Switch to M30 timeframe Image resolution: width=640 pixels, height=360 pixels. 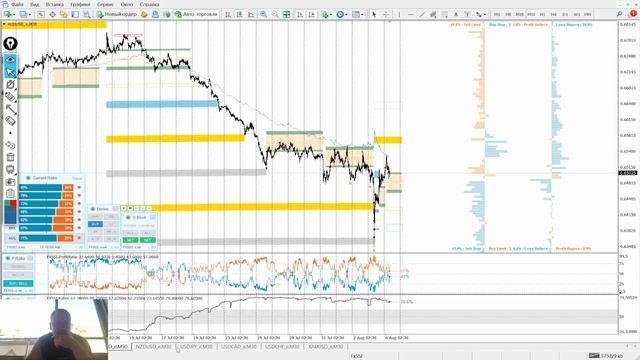point(531,14)
